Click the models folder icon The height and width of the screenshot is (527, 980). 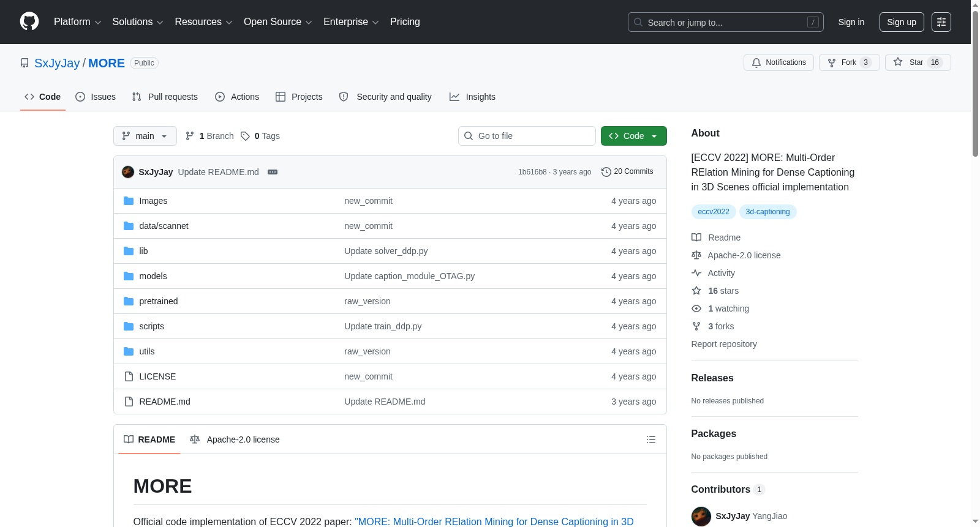(x=129, y=276)
